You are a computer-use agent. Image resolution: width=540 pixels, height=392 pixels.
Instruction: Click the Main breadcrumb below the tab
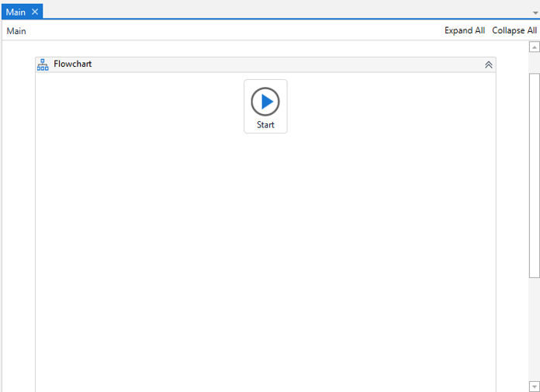click(x=16, y=31)
